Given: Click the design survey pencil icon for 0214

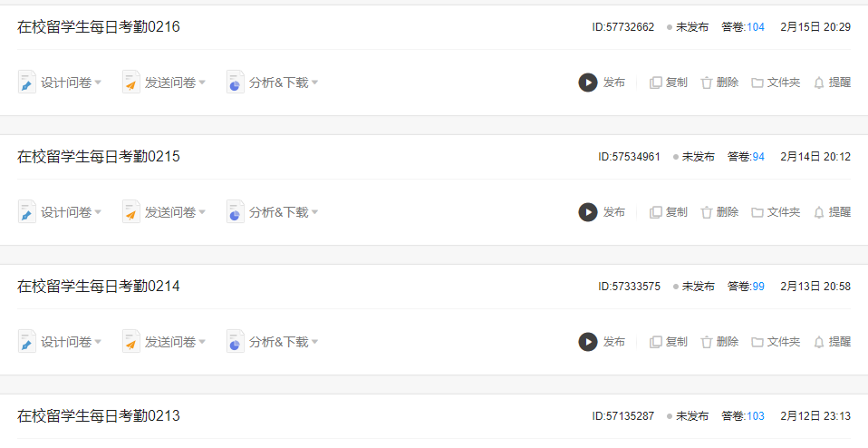Looking at the screenshot, I should pyautogui.click(x=27, y=342).
